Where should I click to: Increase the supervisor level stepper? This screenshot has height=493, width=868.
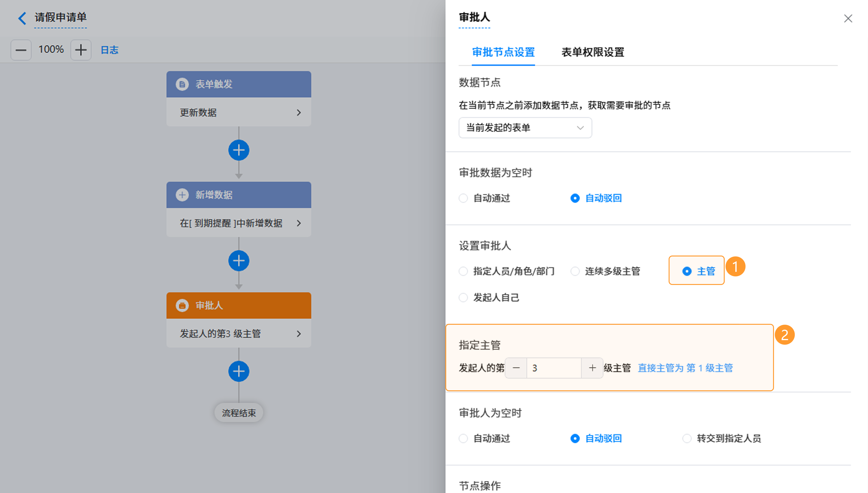(592, 368)
